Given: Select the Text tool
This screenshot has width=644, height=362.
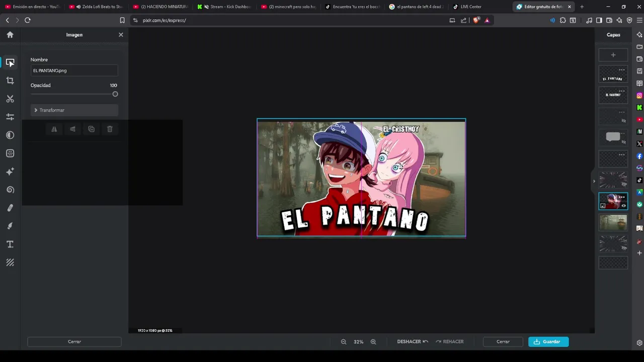Looking at the screenshot, I should 10,244.
